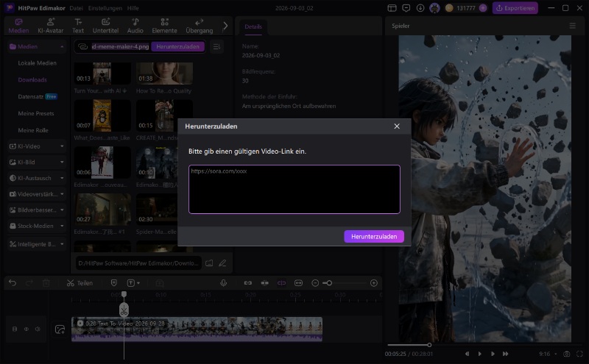The image size is (589, 364).
Task: Mute the track with speaker icon
Action: pyautogui.click(x=38, y=329)
